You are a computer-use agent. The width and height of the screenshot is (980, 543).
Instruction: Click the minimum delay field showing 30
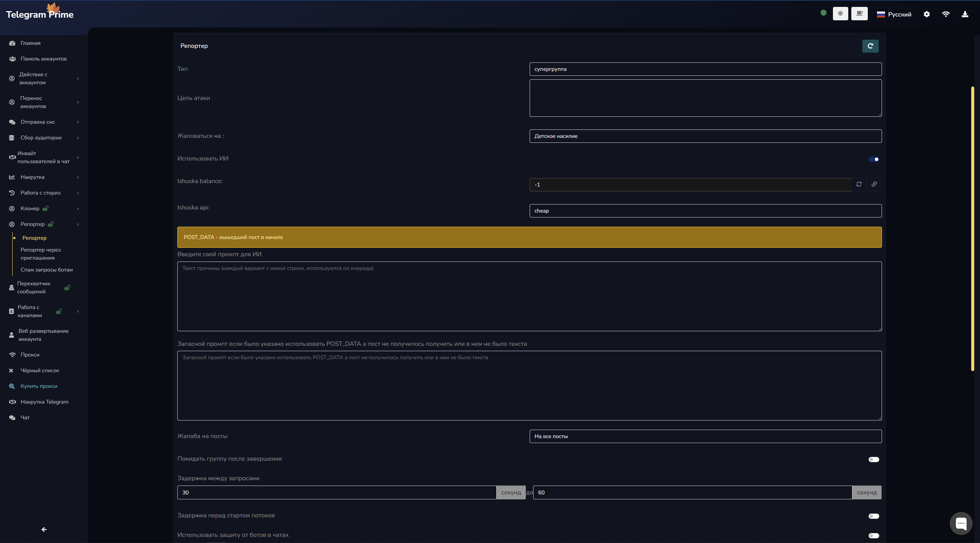(337, 493)
